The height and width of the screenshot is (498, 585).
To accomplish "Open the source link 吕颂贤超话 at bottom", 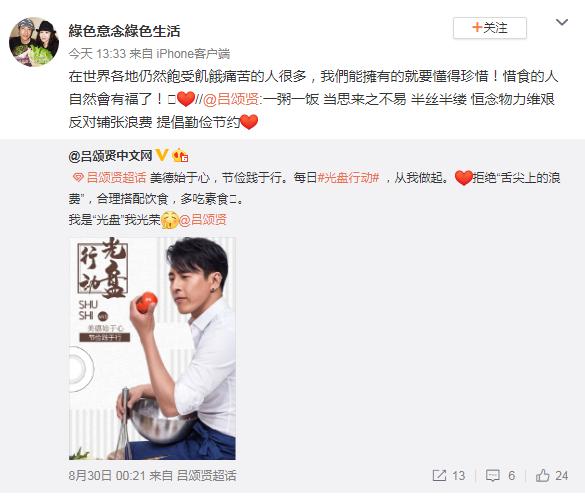I will click(206, 475).
